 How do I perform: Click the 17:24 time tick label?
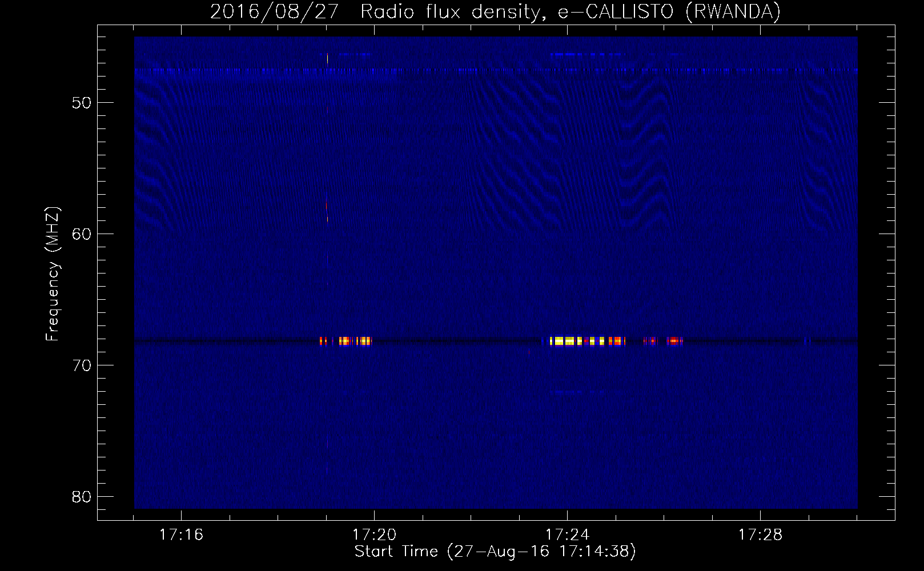click(x=567, y=534)
